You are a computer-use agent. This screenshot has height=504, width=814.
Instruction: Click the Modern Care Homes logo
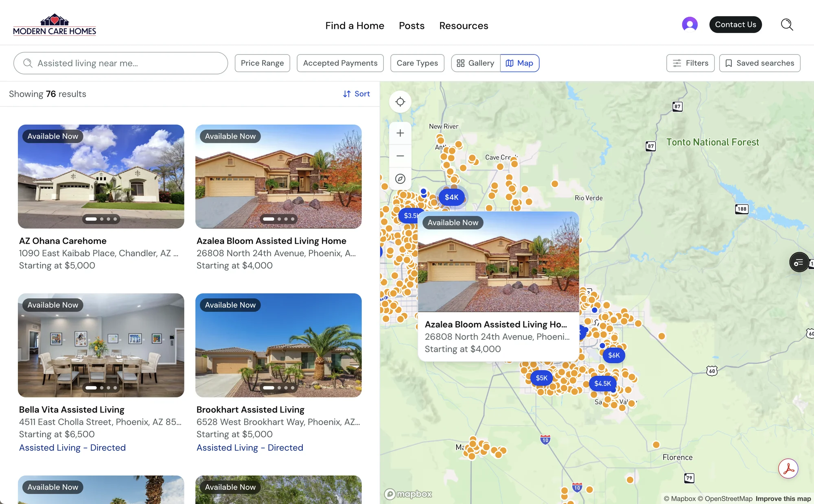[55, 25]
